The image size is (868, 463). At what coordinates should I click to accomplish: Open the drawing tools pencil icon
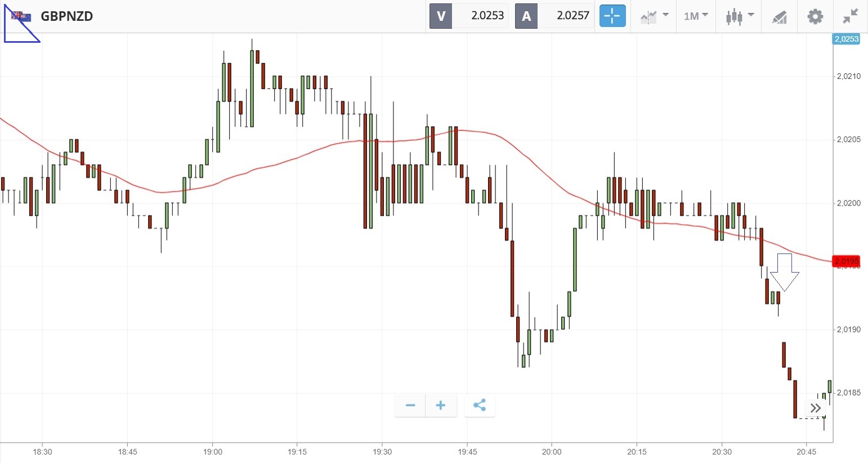coord(779,16)
